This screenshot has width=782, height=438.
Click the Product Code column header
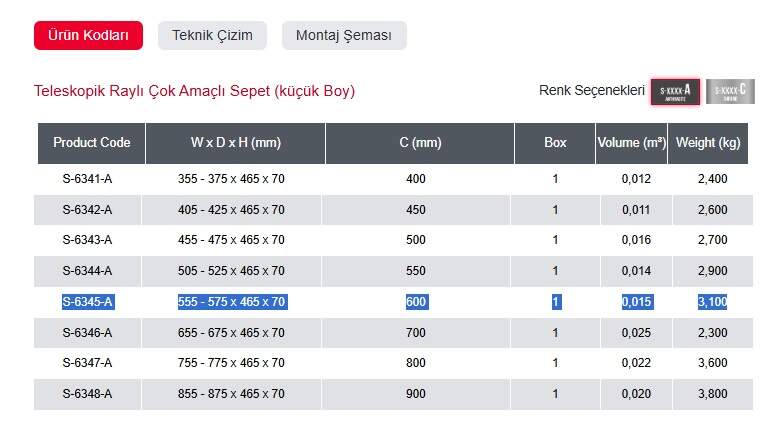point(92,143)
